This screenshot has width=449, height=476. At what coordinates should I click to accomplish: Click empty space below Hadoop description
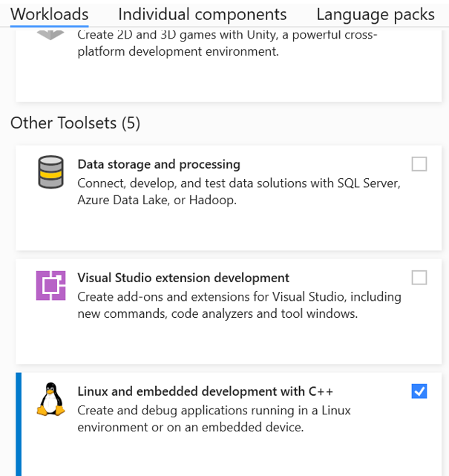[223, 230]
